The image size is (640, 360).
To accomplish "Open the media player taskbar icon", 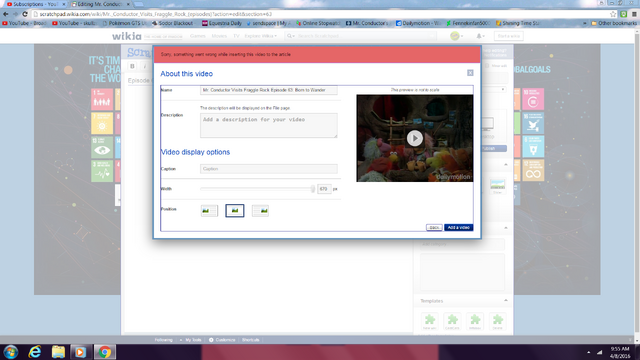I will tap(80, 352).
